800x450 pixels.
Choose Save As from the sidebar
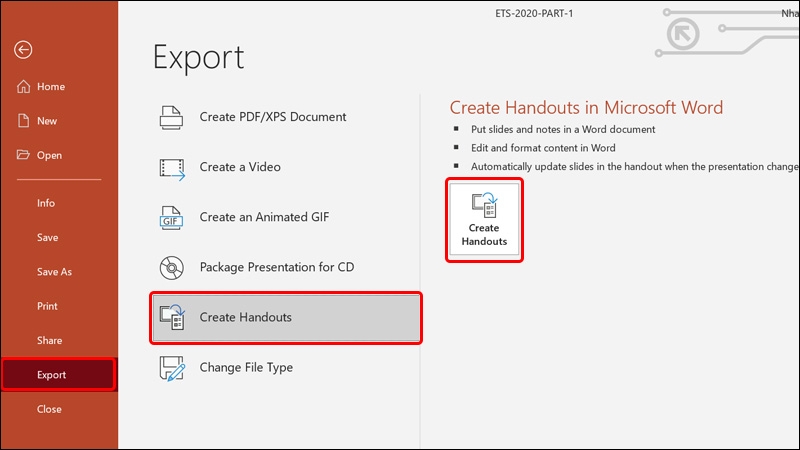pos(54,272)
